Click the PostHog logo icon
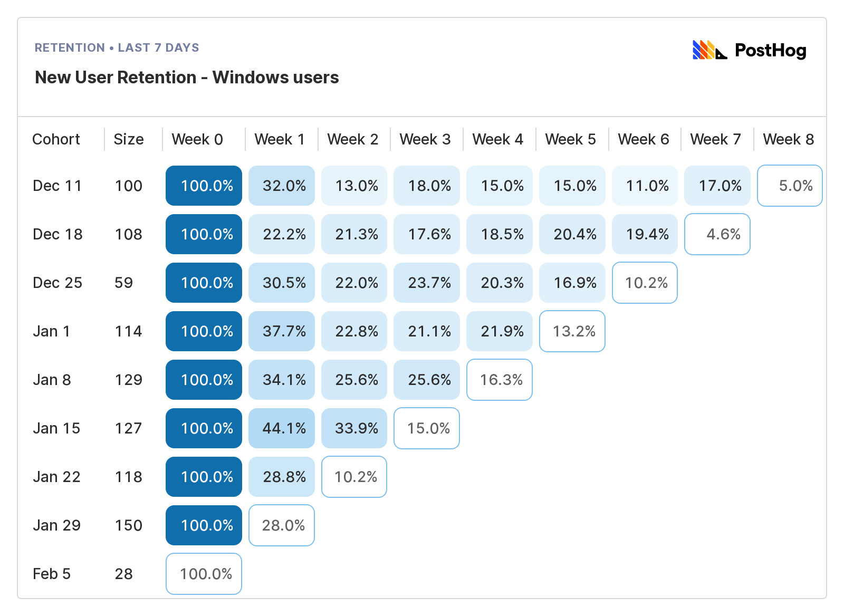Image resolution: width=844 pixels, height=616 pixels. [709, 50]
